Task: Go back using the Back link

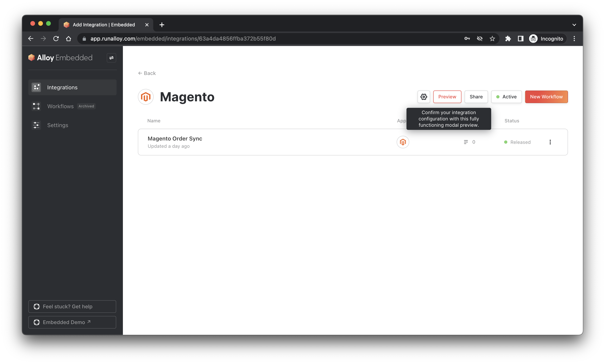Action: (x=147, y=73)
